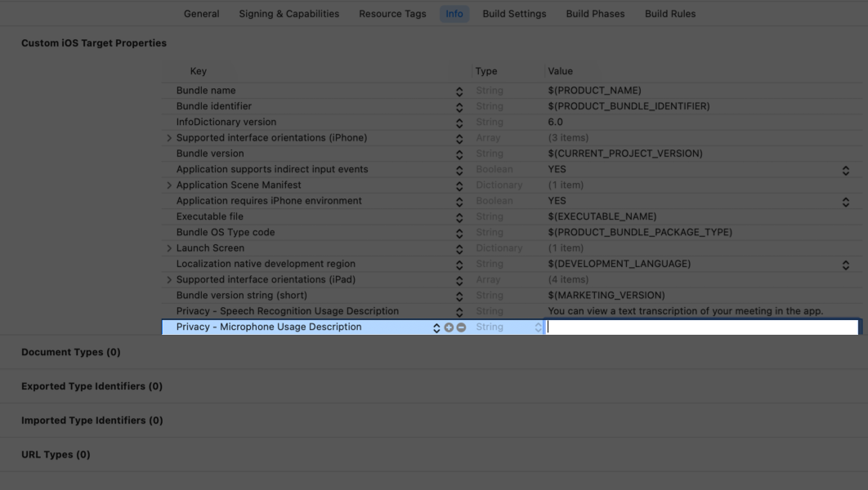Open the Build Phases tab

pos(594,13)
